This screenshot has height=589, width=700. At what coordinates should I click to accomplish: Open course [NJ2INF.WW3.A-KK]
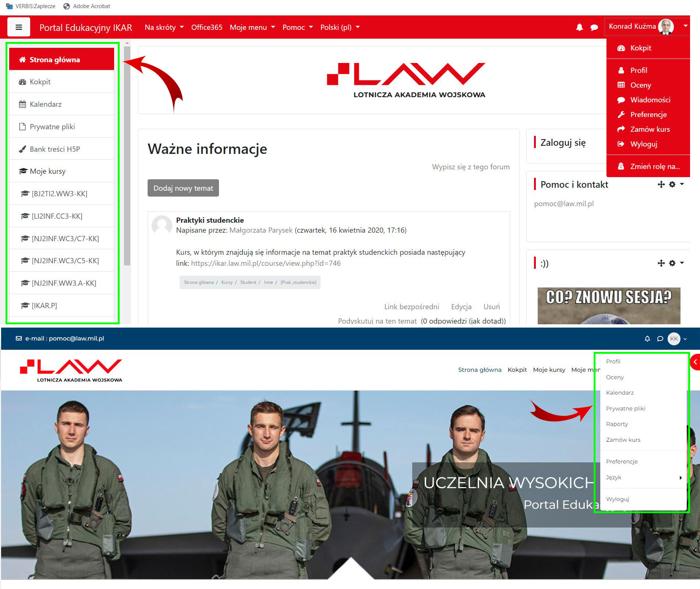(x=61, y=283)
